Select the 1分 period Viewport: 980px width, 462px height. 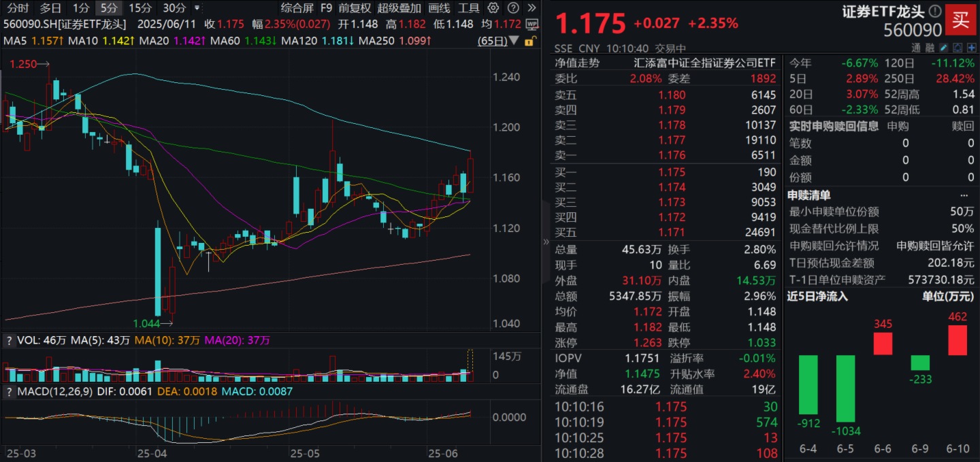[x=81, y=8]
